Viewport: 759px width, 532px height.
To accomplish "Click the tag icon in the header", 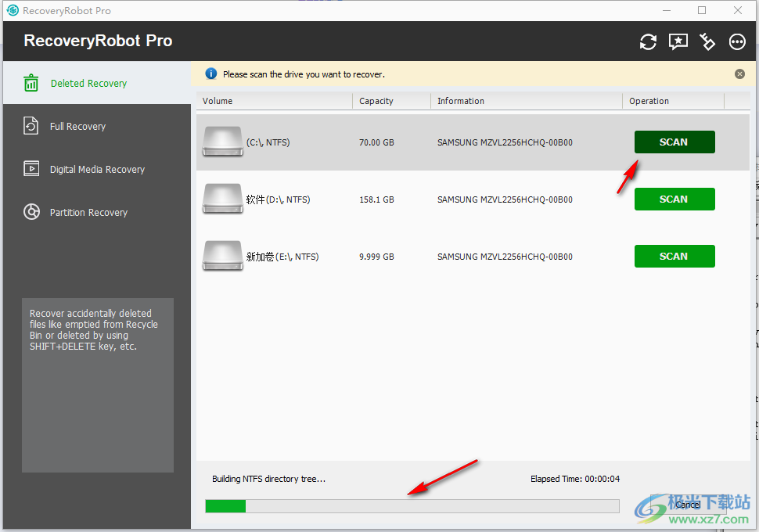I will click(x=707, y=41).
